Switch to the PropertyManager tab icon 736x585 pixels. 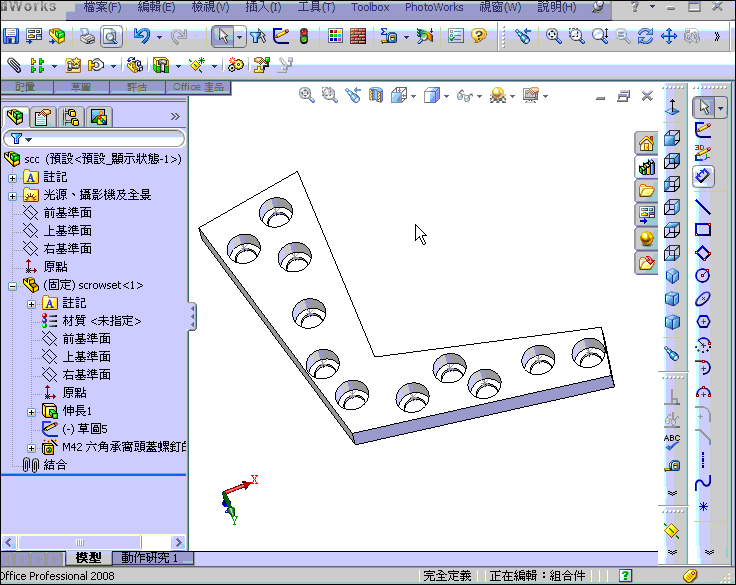coord(43,117)
